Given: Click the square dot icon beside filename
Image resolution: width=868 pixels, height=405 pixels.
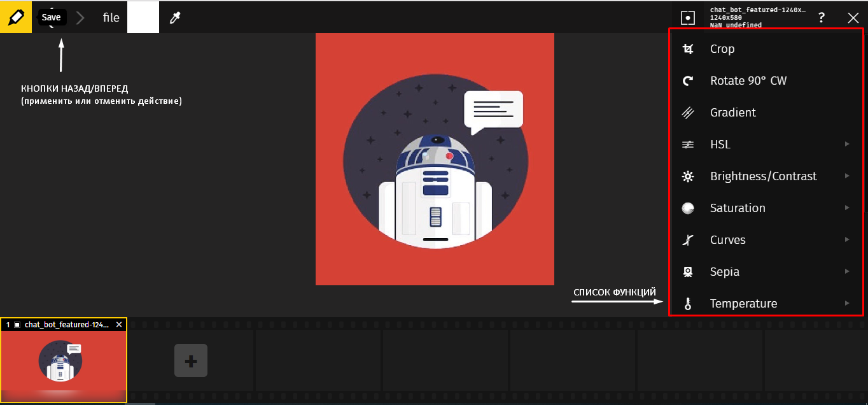Looking at the screenshot, I should pos(688,18).
